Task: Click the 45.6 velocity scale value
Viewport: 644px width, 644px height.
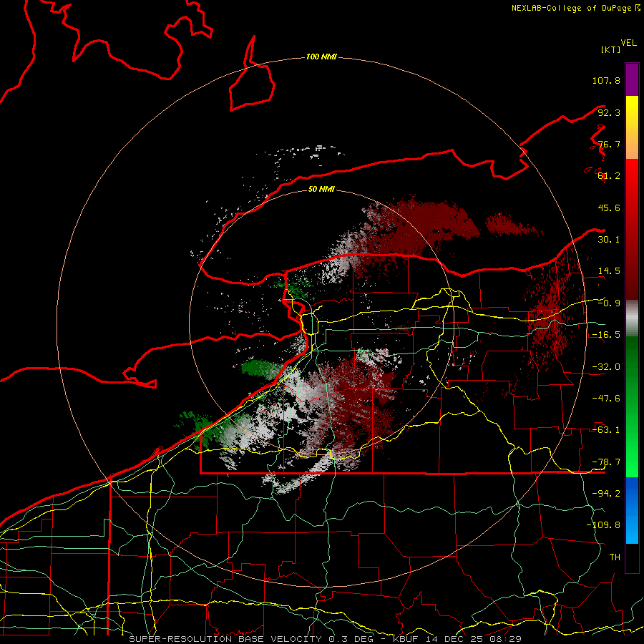Action: (x=609, y=208)
